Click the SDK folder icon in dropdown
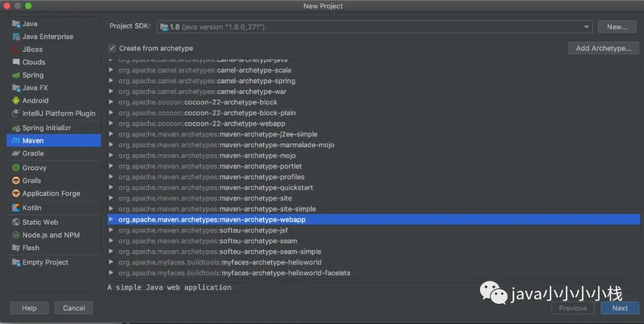 [x=164, y=27]
